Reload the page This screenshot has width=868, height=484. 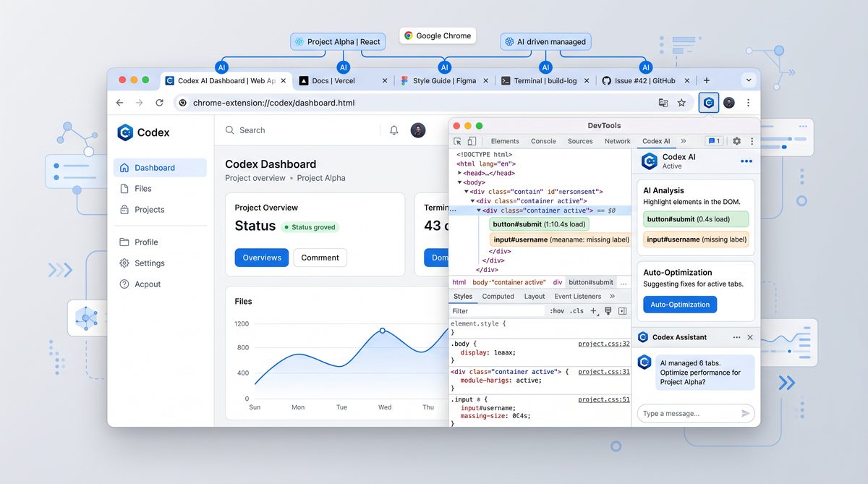click(x=159, y=103)
